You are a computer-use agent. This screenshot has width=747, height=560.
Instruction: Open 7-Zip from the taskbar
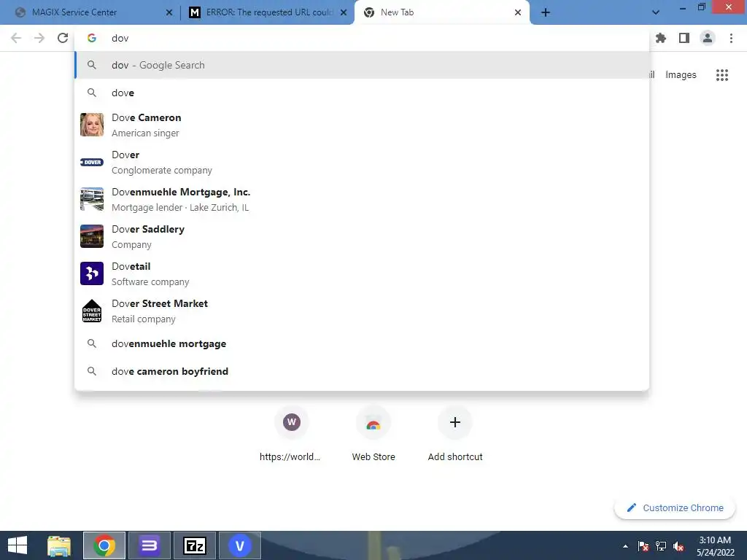[195, 545]
